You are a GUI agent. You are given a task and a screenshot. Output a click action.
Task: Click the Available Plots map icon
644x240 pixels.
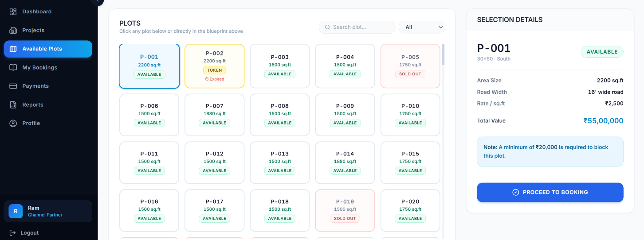coord(13,49)
